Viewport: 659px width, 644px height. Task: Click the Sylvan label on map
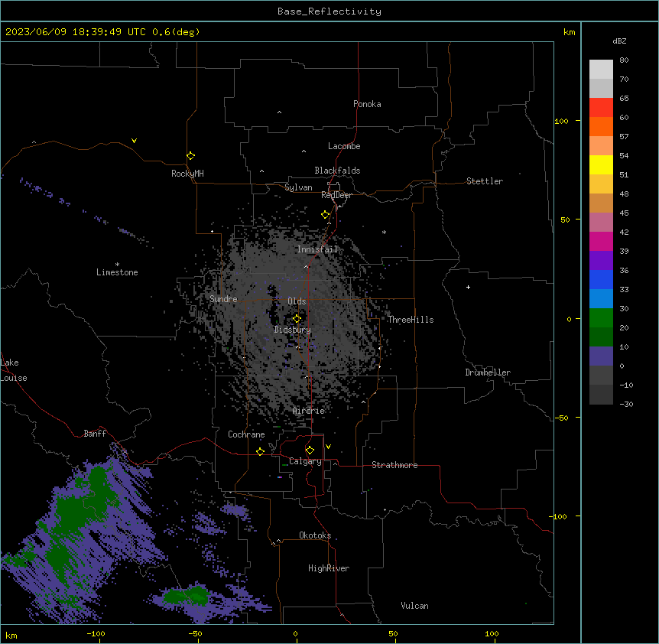click(x=298, y=187)
